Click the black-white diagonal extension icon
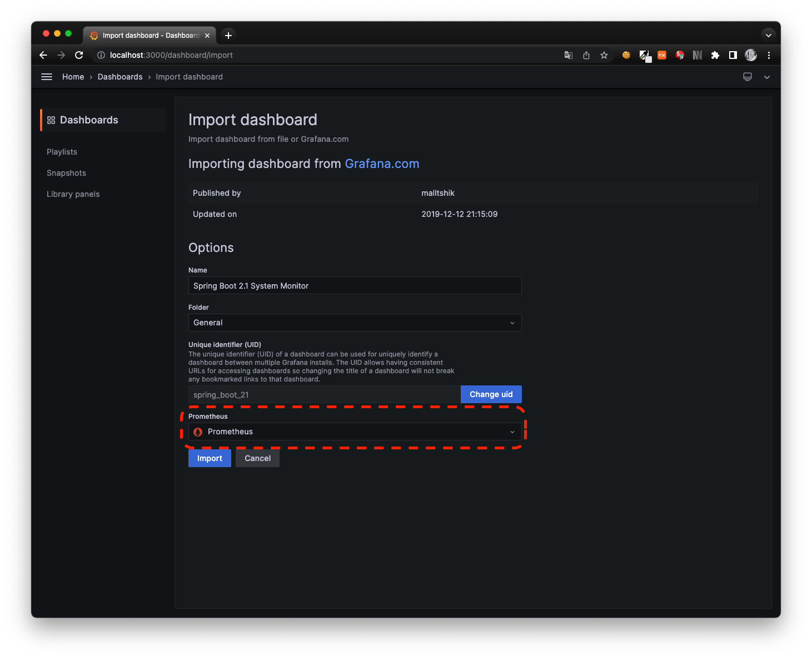Screen dimensions: 812x659 point(645,56)
